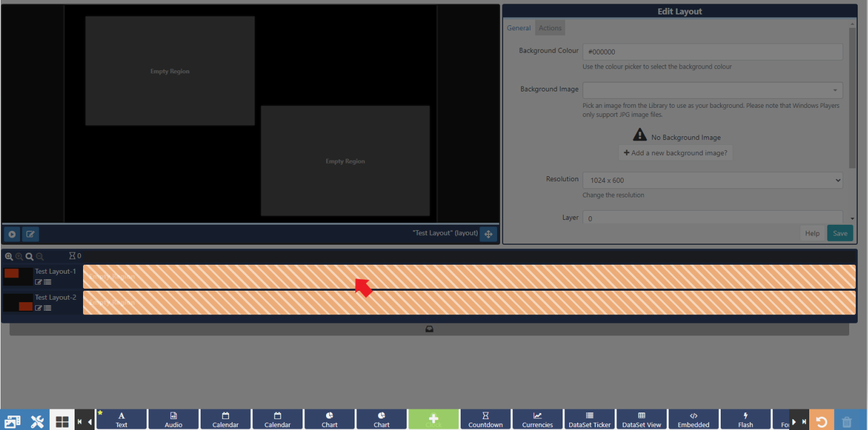Screen dimensions: 868x430
Task: Click the Save button
Action: (840, 233)
